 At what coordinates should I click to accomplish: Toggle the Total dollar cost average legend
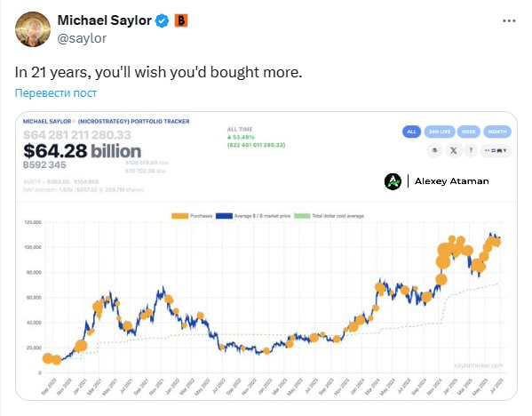(329, 216)
